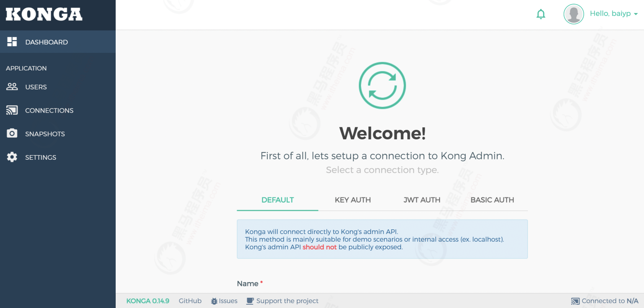This screenshot has height=308, width=644.
Task: Open notifications bell icon
Action: pos(541,14)
